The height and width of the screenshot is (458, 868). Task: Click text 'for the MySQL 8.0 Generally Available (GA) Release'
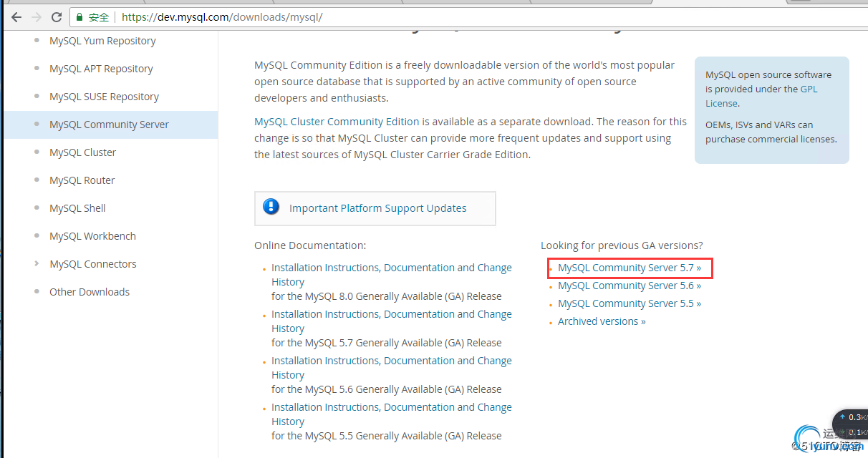[387, 296]
